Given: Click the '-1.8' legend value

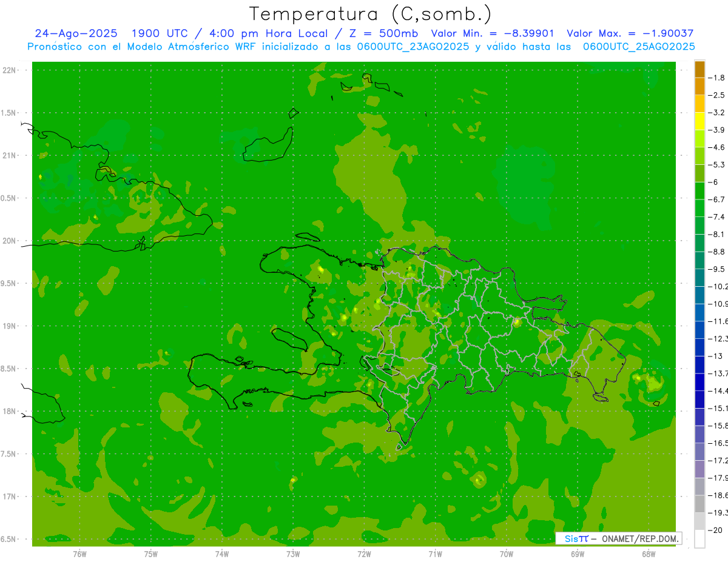Looking at the screenshot, I should click(x=717, y=78).
